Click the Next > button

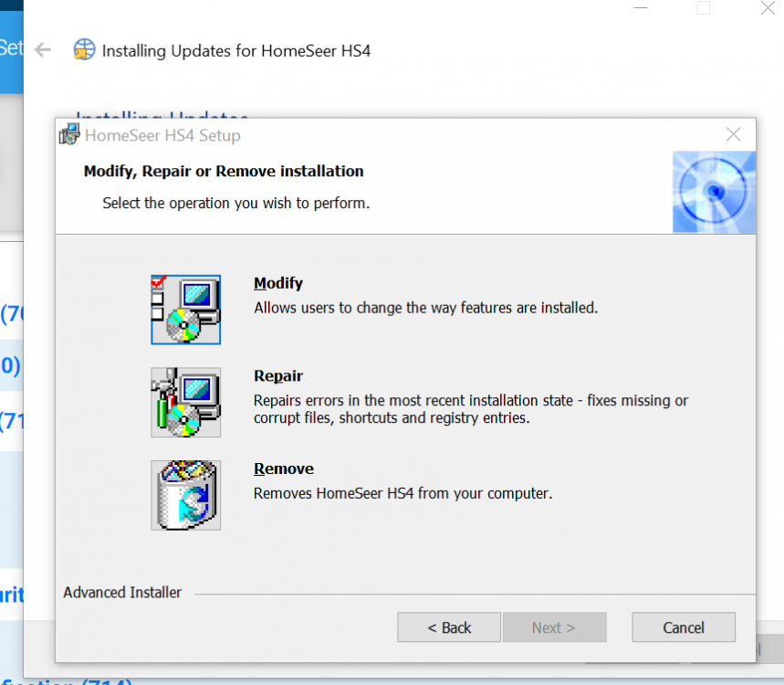click(x=554, y=627)
